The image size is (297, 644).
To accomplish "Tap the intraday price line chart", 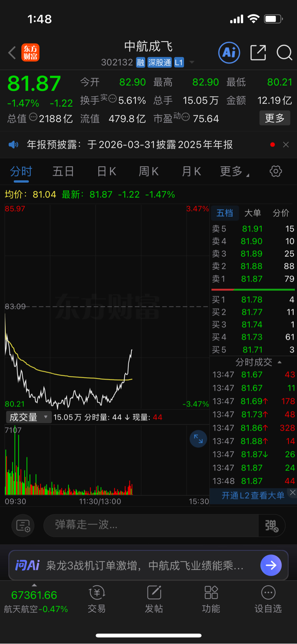I will coord(107,306).
